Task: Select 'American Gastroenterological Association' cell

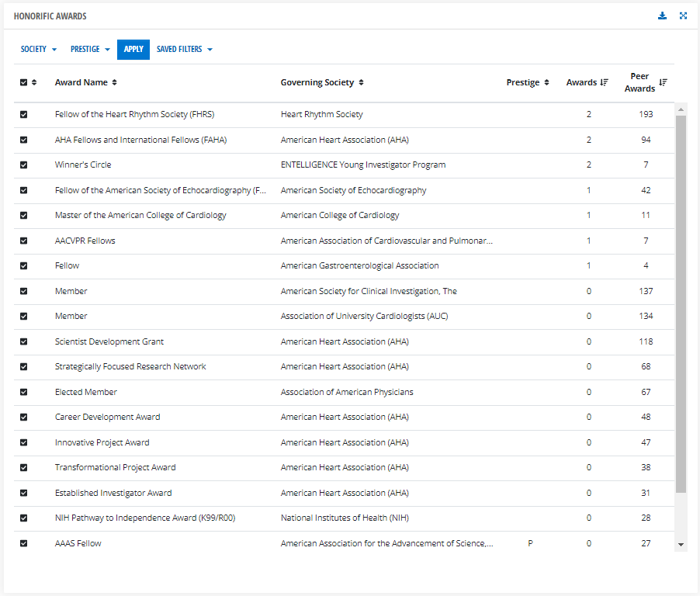Action: (x=359, y=265)
